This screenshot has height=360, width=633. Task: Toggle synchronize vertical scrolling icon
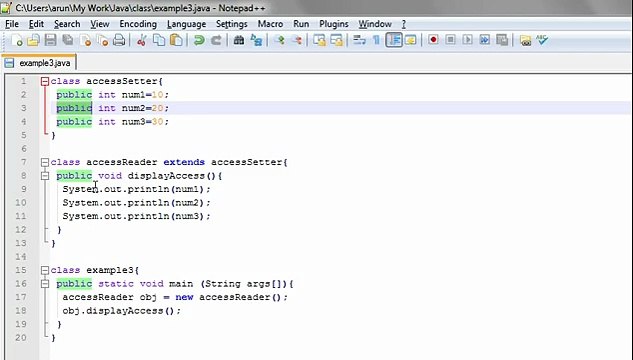pyautogui.click(x=319, y=40)
